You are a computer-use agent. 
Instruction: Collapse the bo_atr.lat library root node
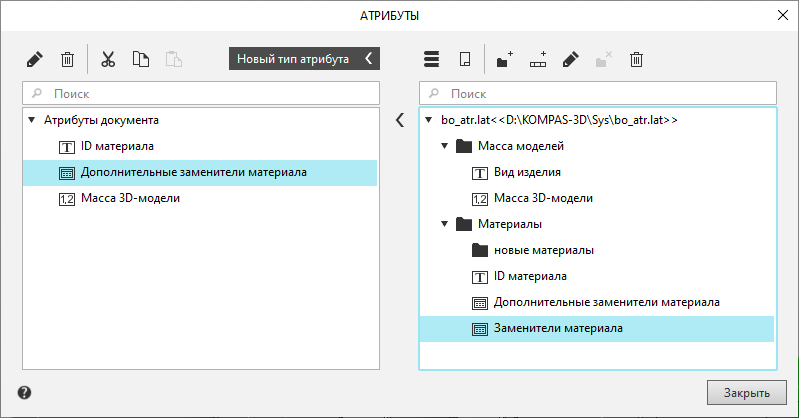point(429,120)
